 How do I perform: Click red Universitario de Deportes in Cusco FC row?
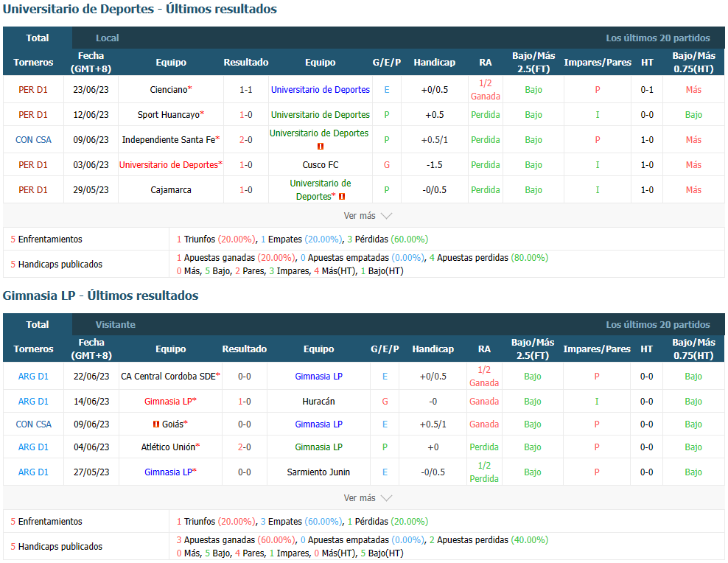tap(169, 165)
